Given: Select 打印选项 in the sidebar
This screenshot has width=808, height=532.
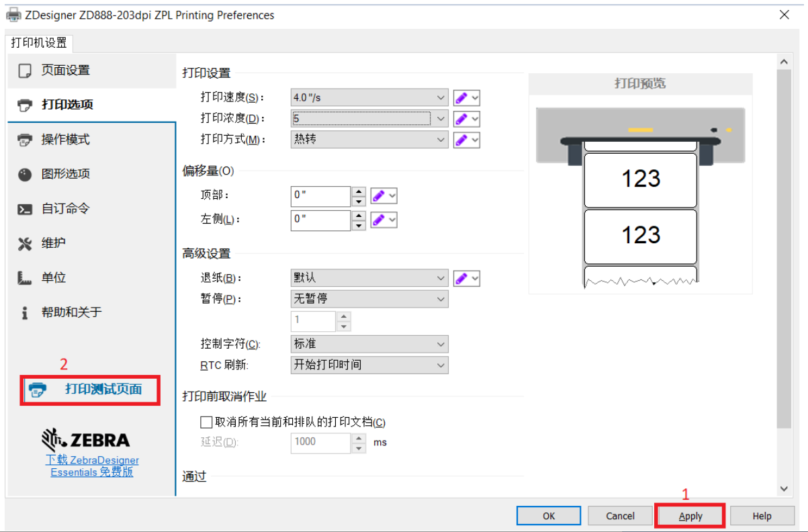Looking at the screenshot, I should (x=65, y=104).
